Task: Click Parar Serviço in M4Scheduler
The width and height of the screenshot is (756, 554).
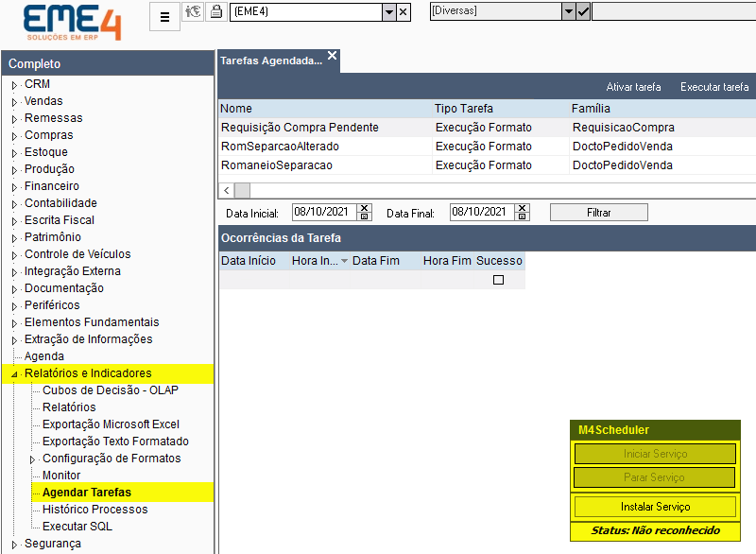Action: click(x=654, y=477)
